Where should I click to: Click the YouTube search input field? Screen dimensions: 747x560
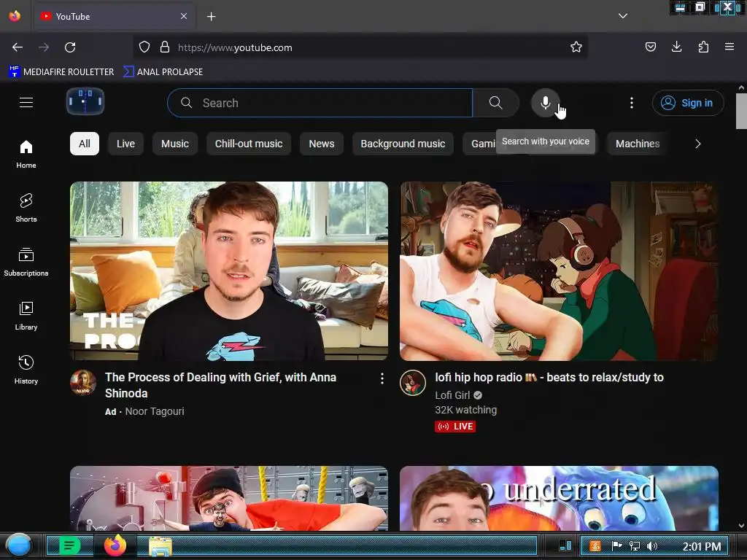pyautogui.click(x=320, y=103)
